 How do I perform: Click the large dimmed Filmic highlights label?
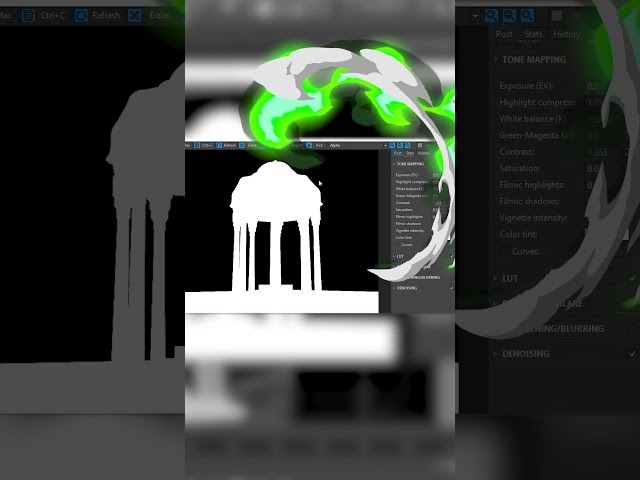click(532, 184)
